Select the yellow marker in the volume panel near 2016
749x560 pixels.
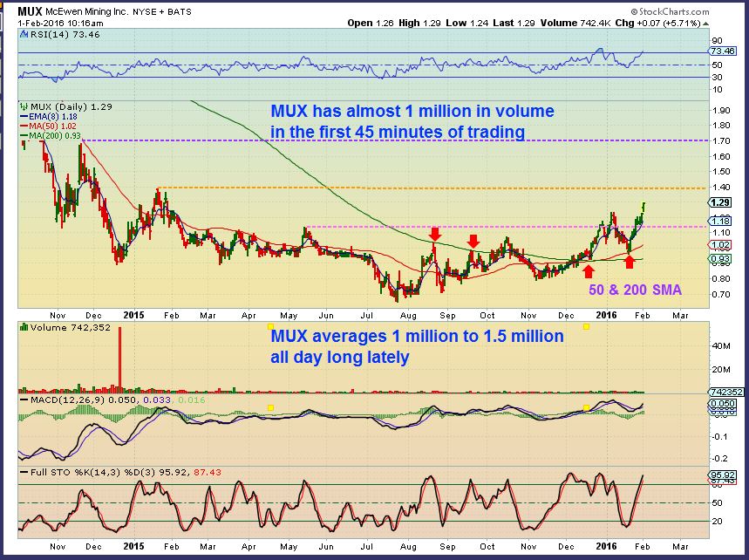pos(586,326)
